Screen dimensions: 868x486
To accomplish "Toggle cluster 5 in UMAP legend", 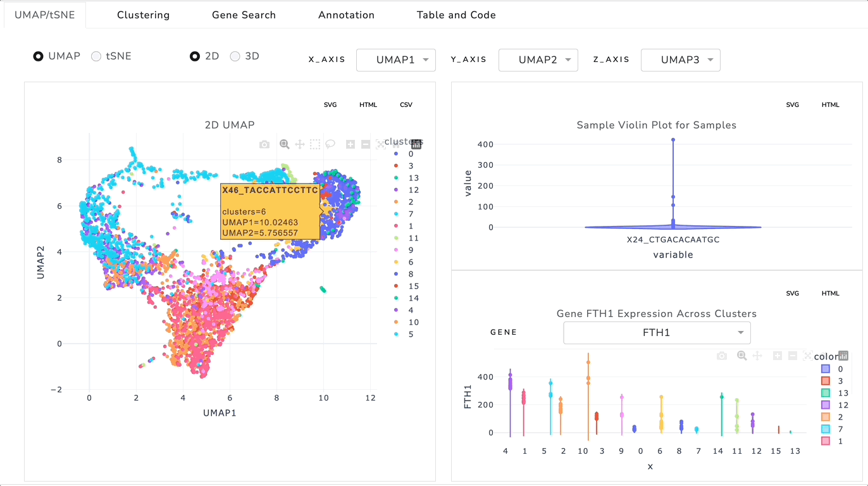I will (404, 334).
